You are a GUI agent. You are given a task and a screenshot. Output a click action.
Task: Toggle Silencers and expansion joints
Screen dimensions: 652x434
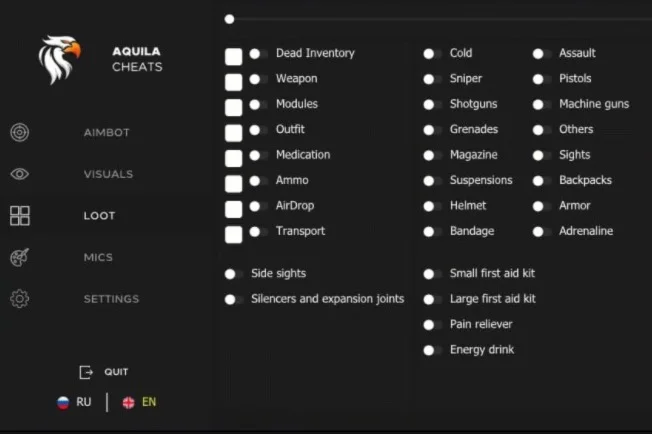tap(233, 299)
